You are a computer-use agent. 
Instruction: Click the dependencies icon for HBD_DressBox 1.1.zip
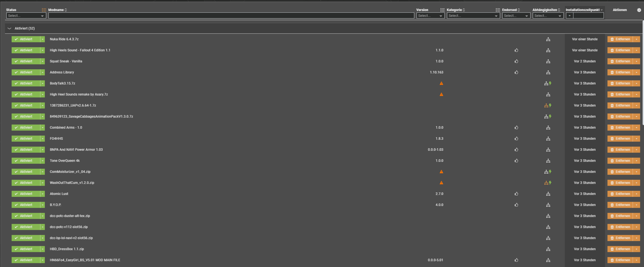(548, 249)
